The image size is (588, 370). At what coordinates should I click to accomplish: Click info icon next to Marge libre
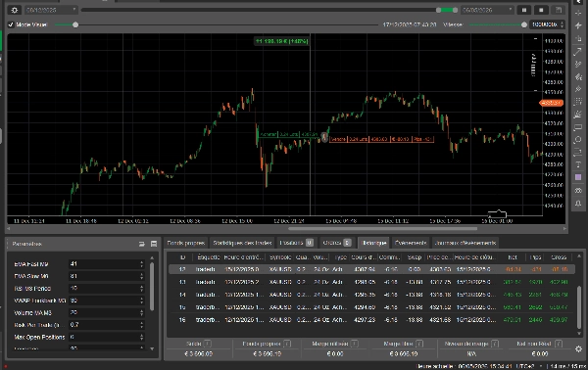pos(419,344)
